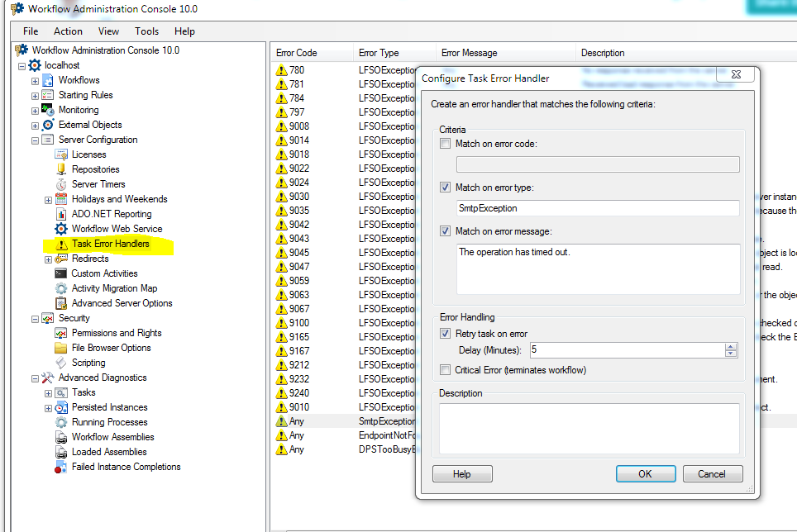Enable Match on error code checkbox
The width and height of the screenshot is (797, 532).
click(446, 144)
